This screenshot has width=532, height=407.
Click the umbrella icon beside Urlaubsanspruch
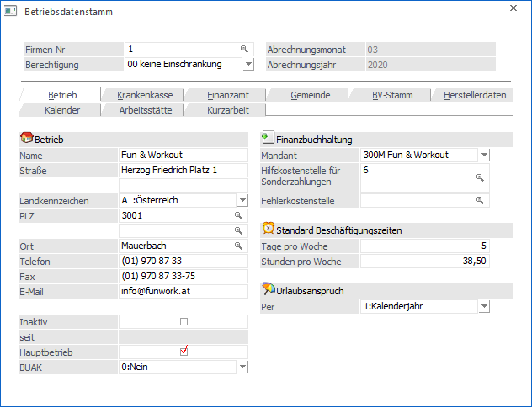pos(269,290)
